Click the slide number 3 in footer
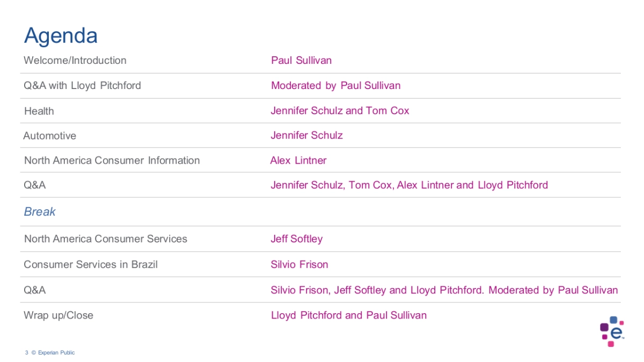Image resolution: width=644 pixels, height=362 pixels. pos(26,353)
